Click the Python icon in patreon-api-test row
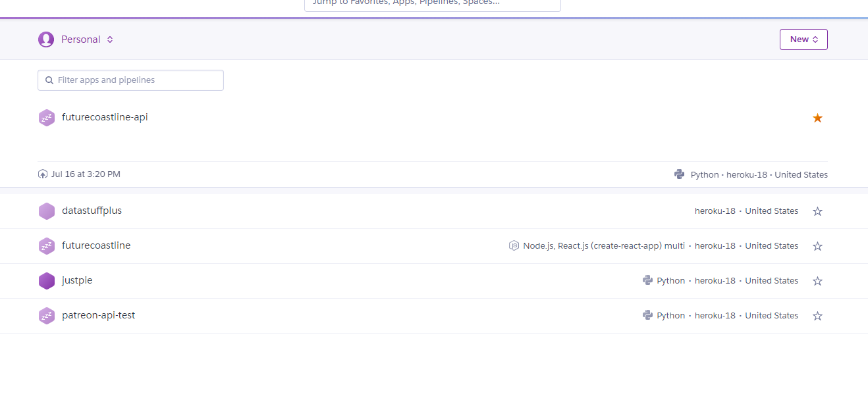Viewport: 868px width, 402px height. pyautogui.click(x=648, y=315)
